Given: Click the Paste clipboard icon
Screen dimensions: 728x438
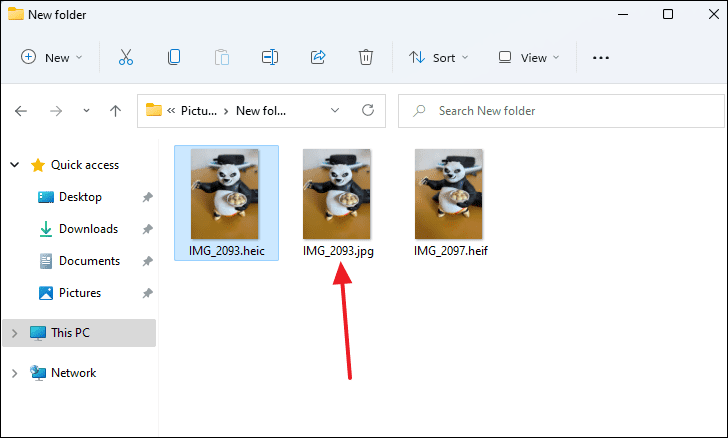Looking at the screenshot, I should (222, 58).
